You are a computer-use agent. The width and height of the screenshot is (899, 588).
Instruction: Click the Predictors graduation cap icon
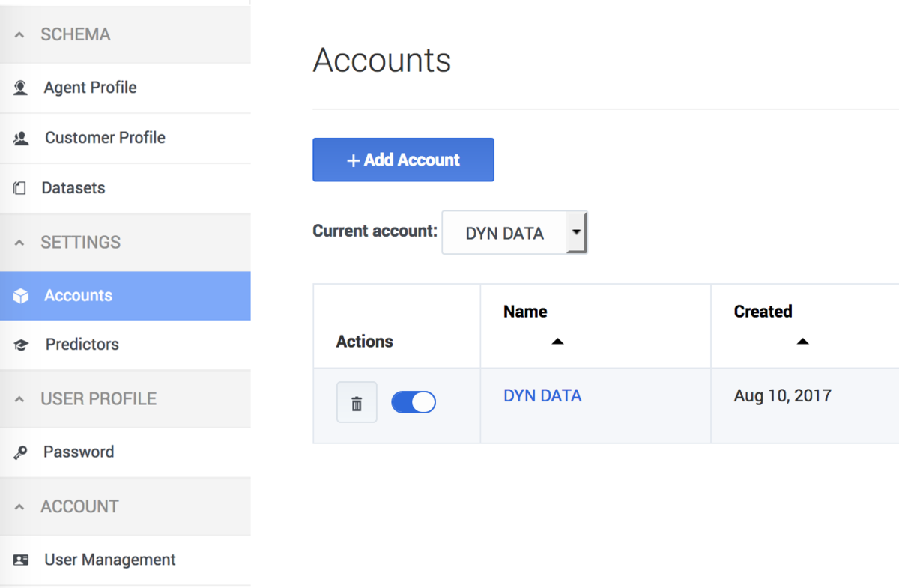21,345
